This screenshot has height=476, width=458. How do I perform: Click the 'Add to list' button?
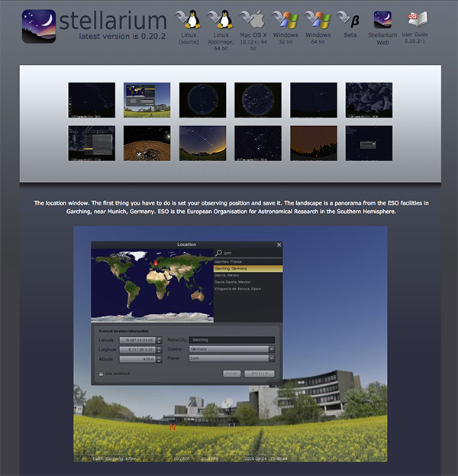pos(260,374)
